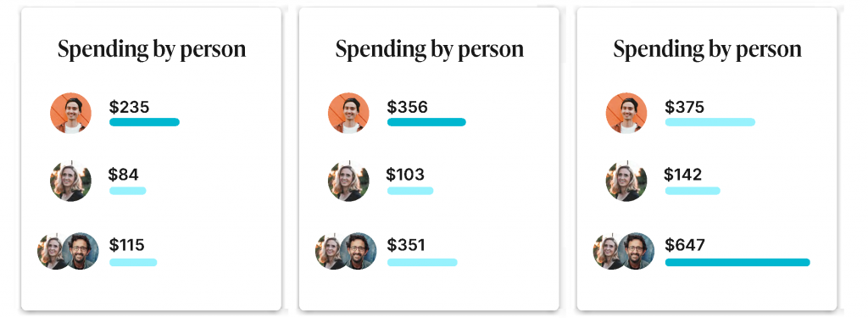Click the couple avatar beside $351
868x318 pixels.
pyautogui.click(x=346, y=251)
